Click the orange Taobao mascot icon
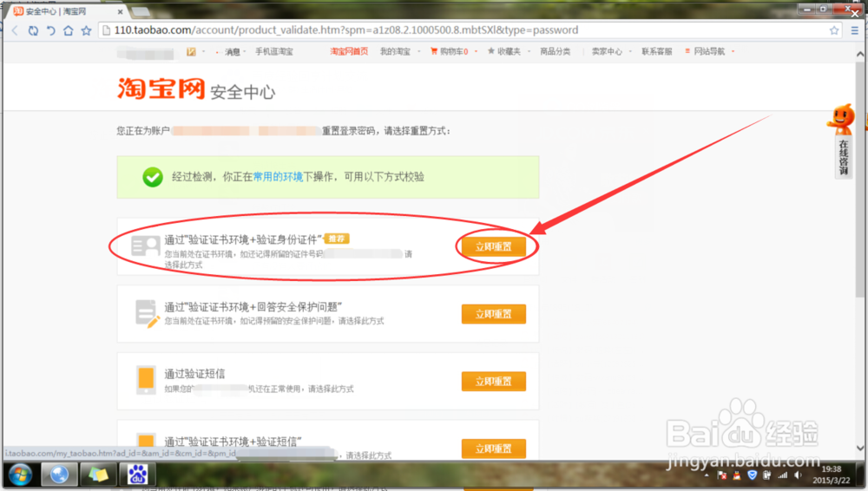The height and width of the screenshot is (491, 868). click(841, 119)
